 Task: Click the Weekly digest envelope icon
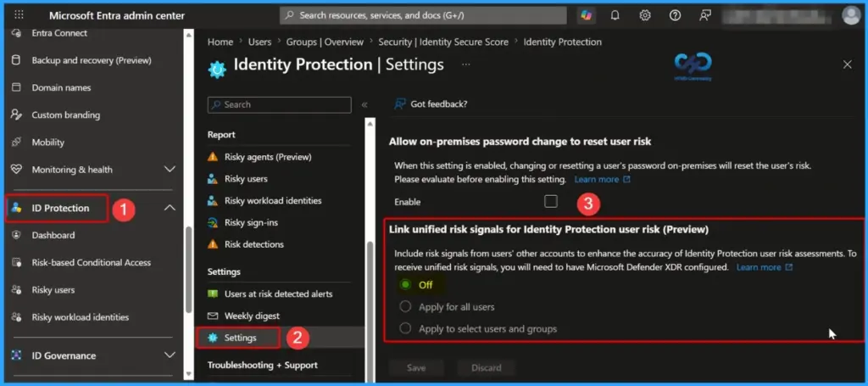click(x=213, y=316)
